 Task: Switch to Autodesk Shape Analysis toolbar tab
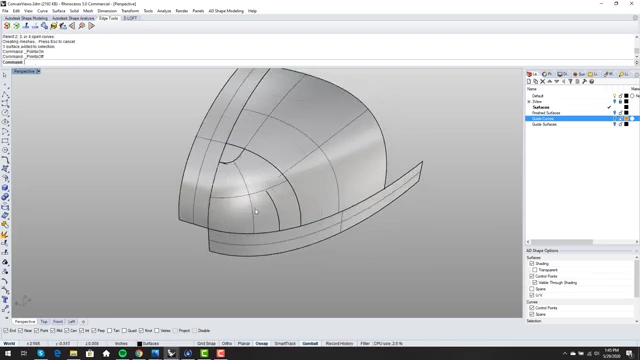73,18
